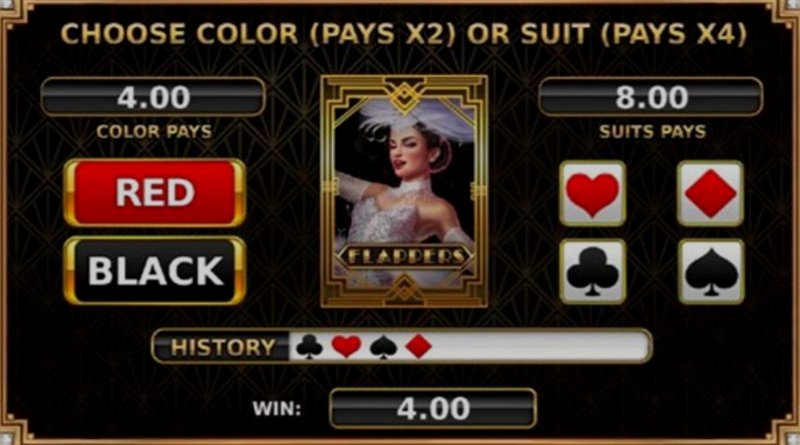Click the SUITS PAYS label
This screenshot has width=800, height=445.
tap(653, 132)
